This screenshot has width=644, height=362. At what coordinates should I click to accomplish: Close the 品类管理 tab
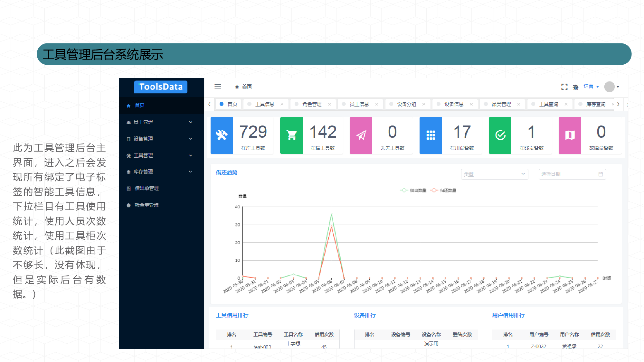pos(518,104)
